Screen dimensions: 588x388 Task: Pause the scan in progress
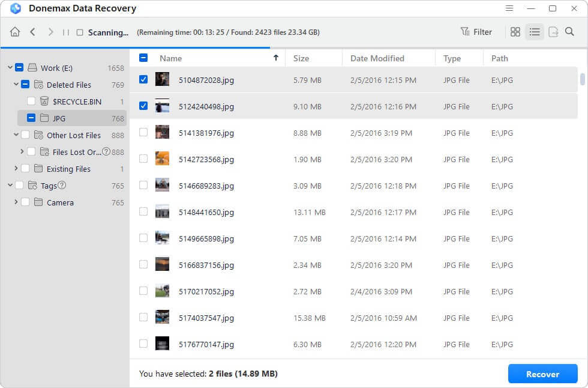tap(66, 32)
